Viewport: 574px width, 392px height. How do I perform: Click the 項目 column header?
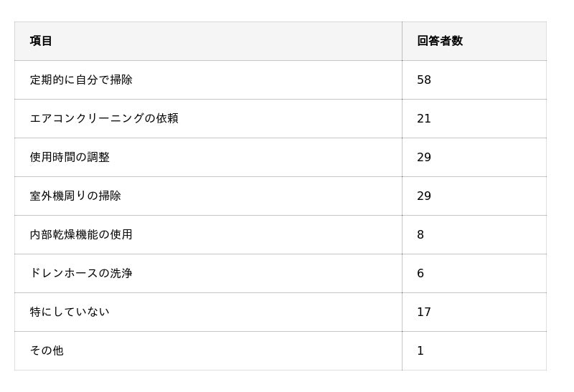coord(41,42)
